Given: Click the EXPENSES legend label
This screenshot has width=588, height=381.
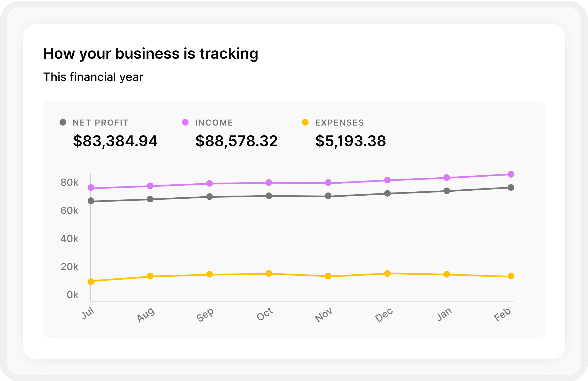Looking at the screenshot, I should coord(339,123).
